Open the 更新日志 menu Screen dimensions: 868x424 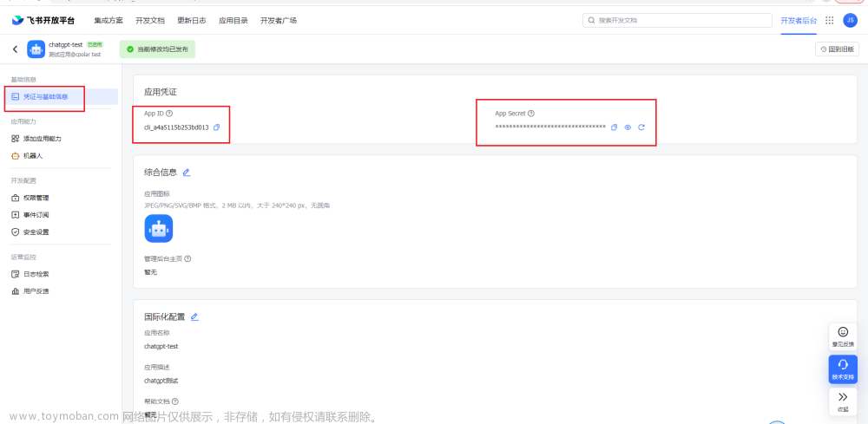tap(192, 21)
